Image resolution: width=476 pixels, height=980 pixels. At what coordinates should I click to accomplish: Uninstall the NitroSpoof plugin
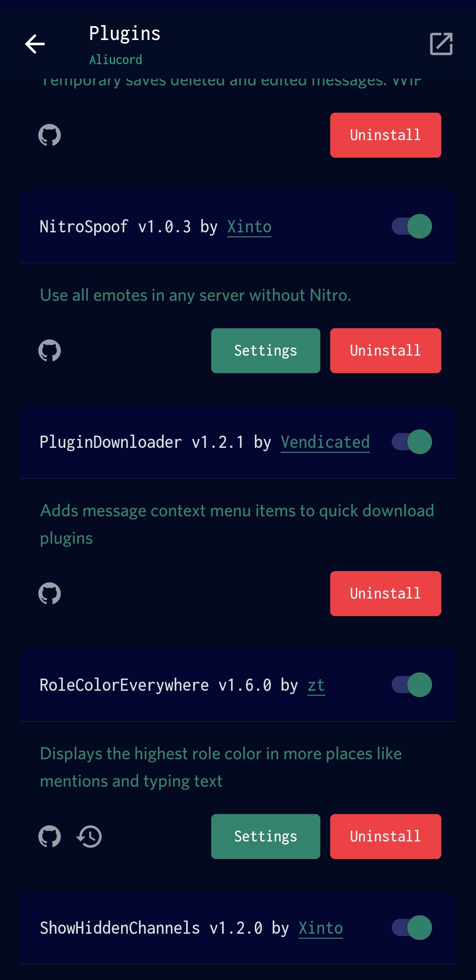click(x=385, y=351)
